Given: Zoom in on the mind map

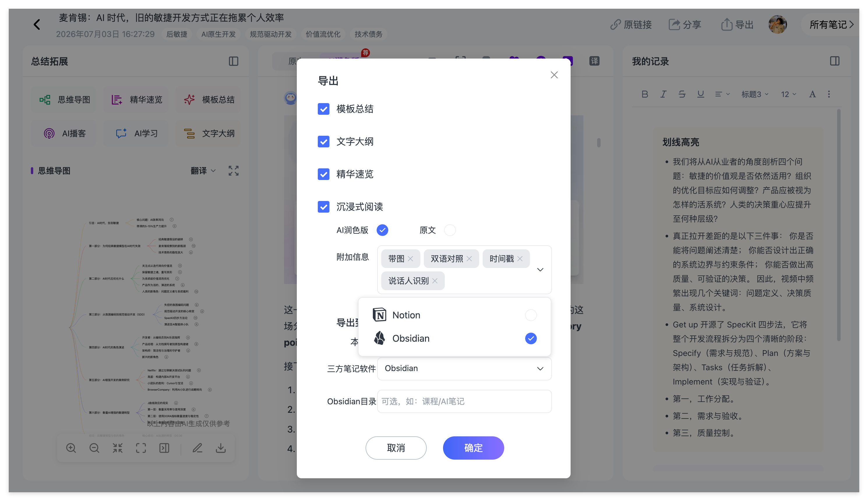Looking at the screenshot, I should (x=71, y=448).
